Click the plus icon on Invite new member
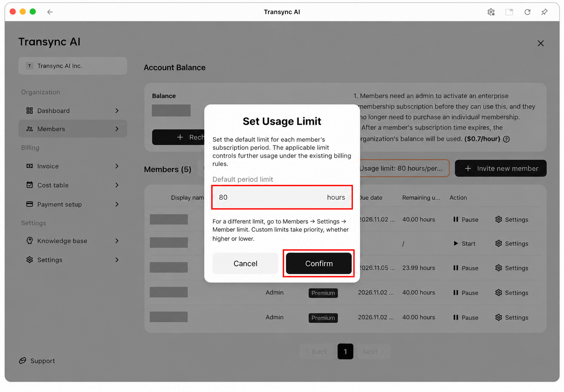This screenshot has height=392, width=564. 468,169
